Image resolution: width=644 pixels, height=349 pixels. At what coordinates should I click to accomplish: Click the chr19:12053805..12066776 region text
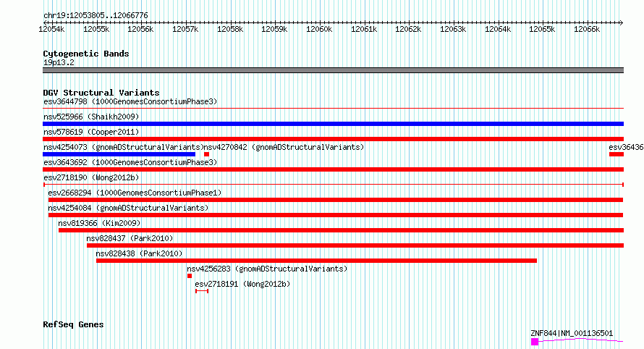[x=96, y=15]
